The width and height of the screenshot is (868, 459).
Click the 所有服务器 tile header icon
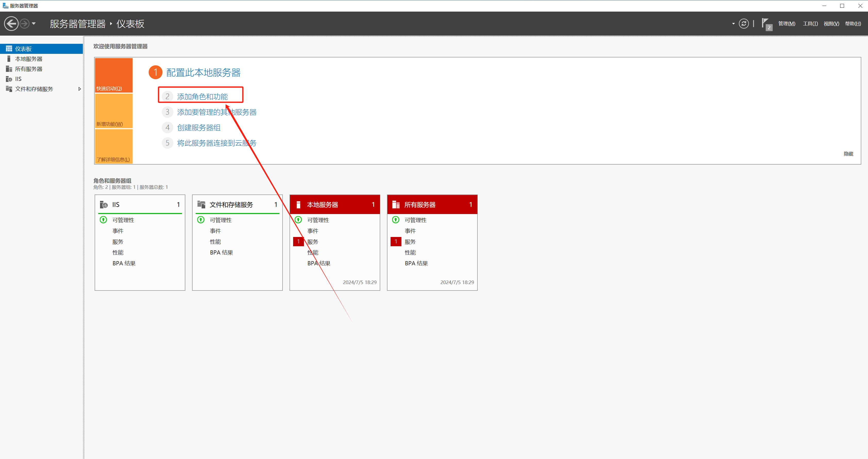(396, 205)
